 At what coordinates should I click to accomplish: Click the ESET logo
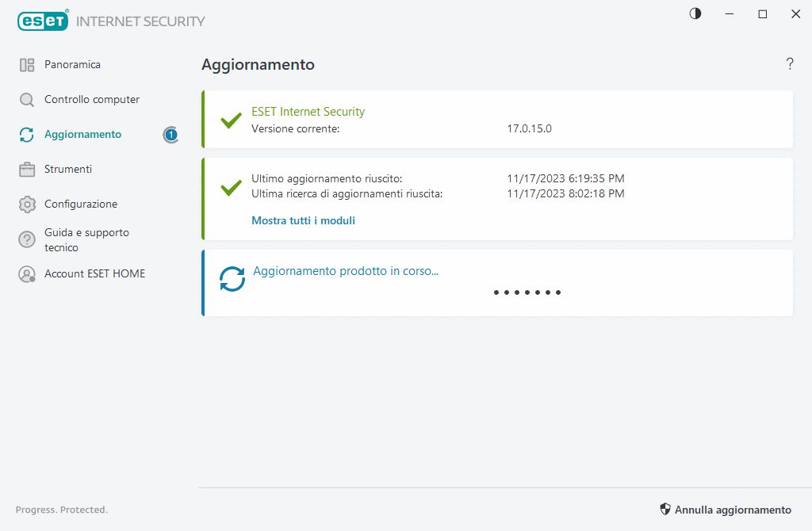[43, 21]
